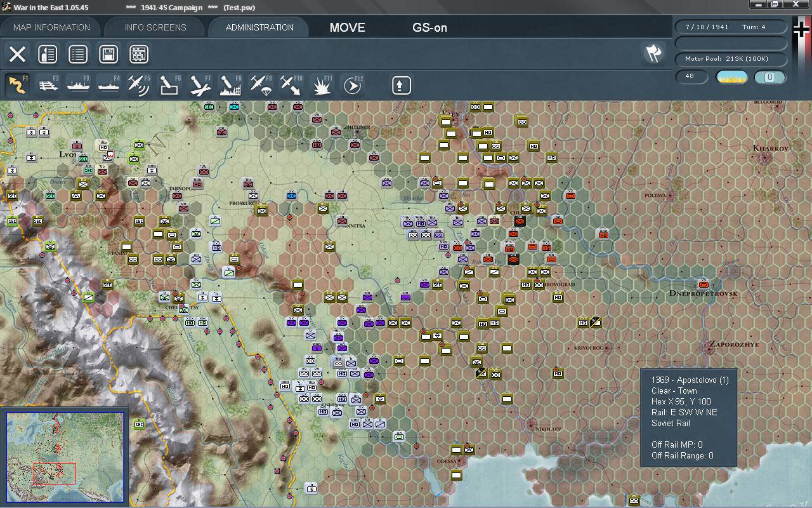Click the 'Off Rail MP: 0' line
Image resolution: width=812 pixels, height=508 pixels.
click(x=677, y=444)
